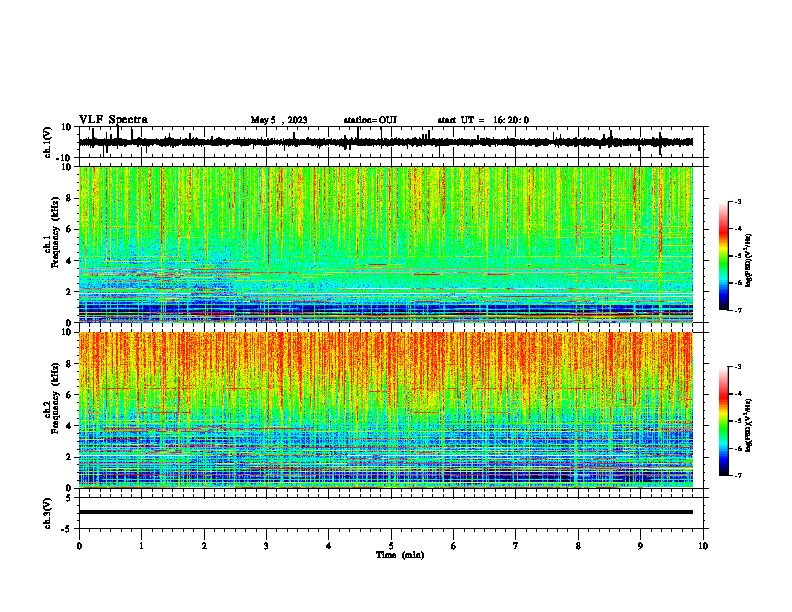Click the "-3" label on ch.1 colorbar
The width and height of the screenshot is (792, 612).
[737, 201]
